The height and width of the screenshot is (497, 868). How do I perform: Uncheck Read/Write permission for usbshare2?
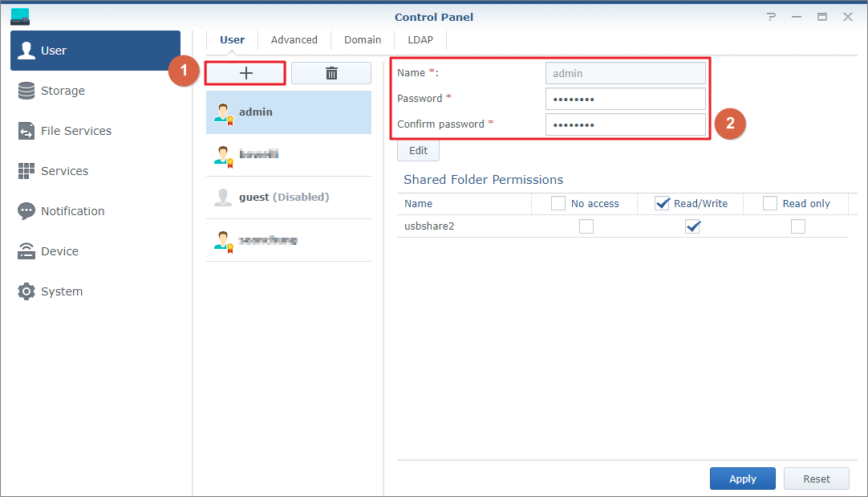pos(692,226)
